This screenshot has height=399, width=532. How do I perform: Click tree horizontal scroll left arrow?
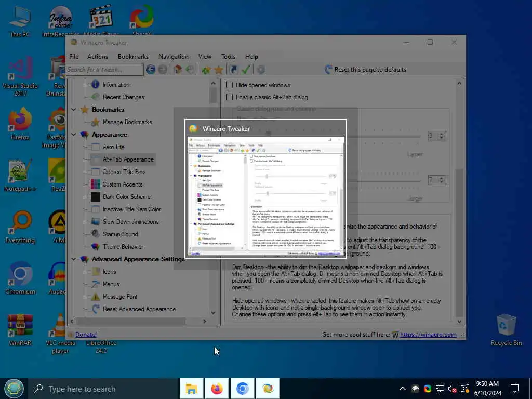coord(72,321)
